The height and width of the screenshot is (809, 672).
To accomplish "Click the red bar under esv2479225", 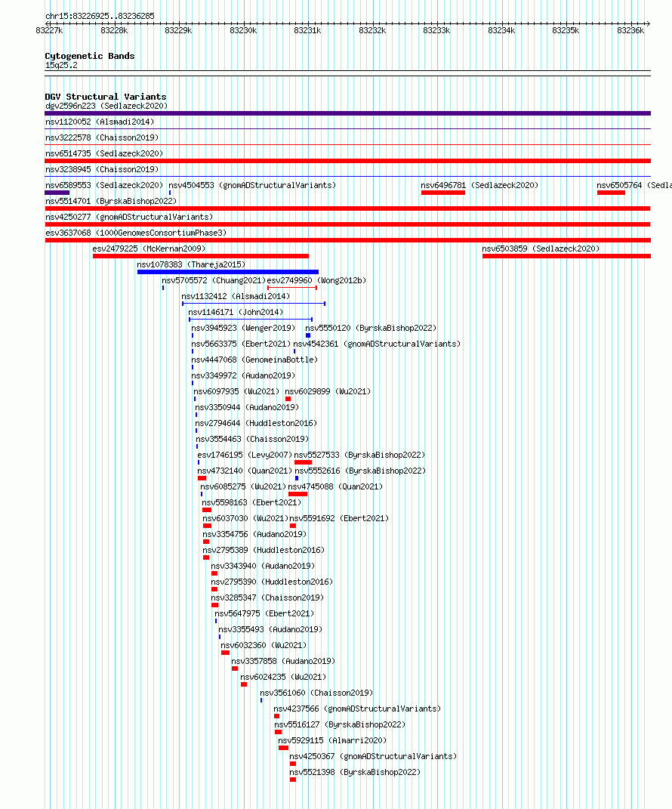I will (201, 256).
